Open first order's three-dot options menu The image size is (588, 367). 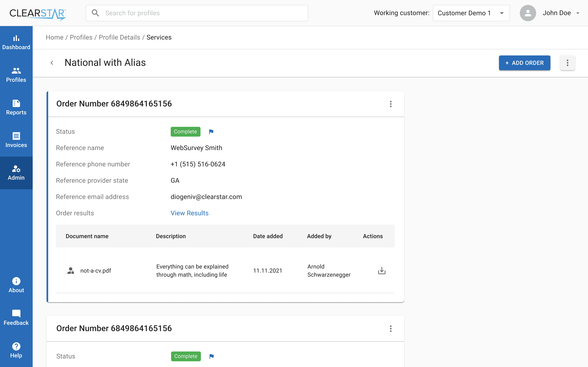point(390,104)
